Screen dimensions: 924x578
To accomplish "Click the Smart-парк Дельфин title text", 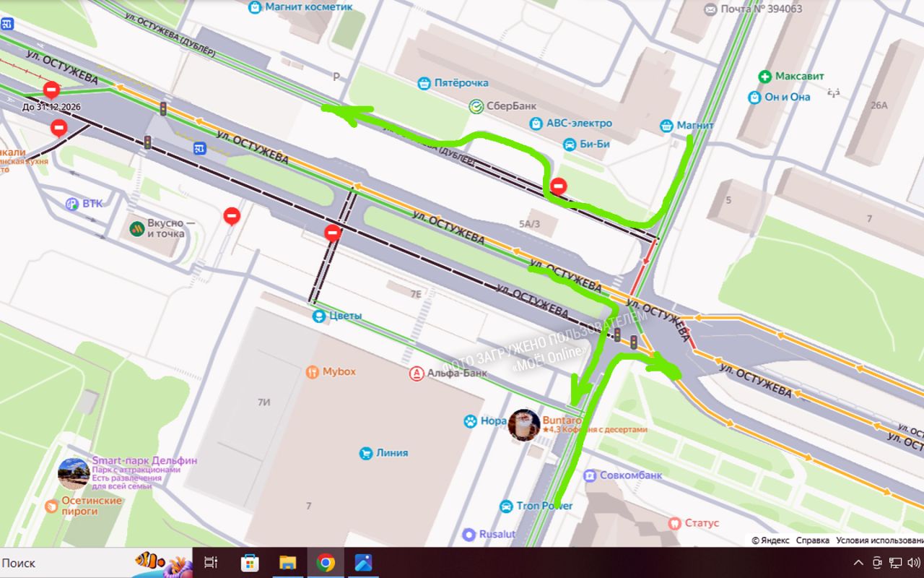I will tap(144, 460).
